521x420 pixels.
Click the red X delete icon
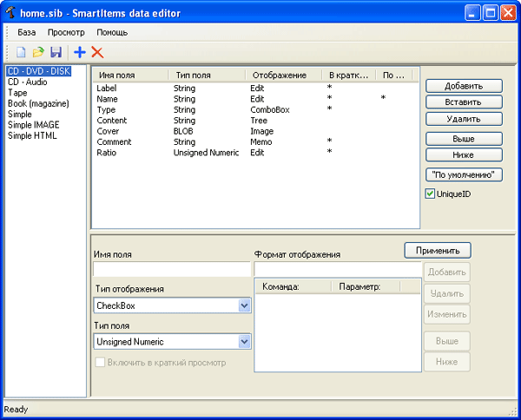tap(97, 53)
